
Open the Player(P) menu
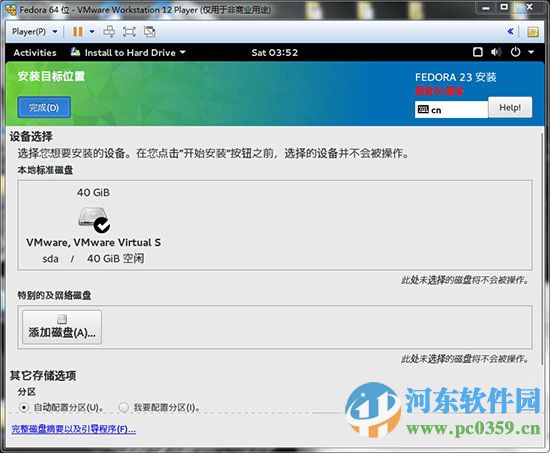point(34,32)
